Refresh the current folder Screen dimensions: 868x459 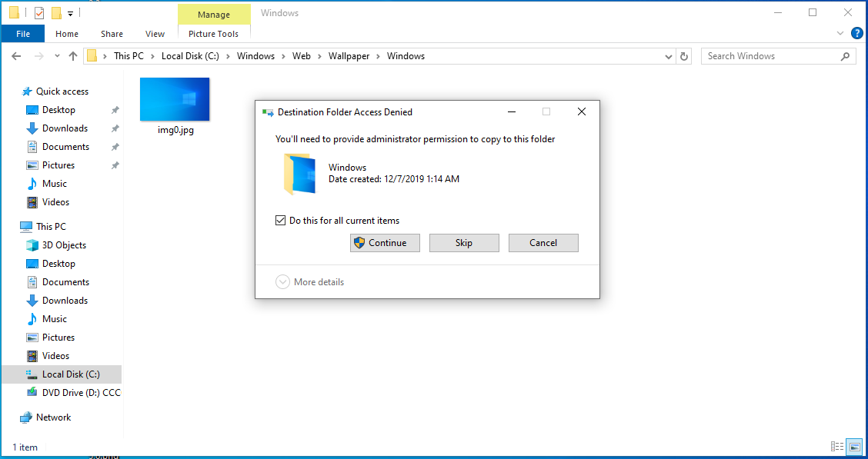tap(684, 56)
